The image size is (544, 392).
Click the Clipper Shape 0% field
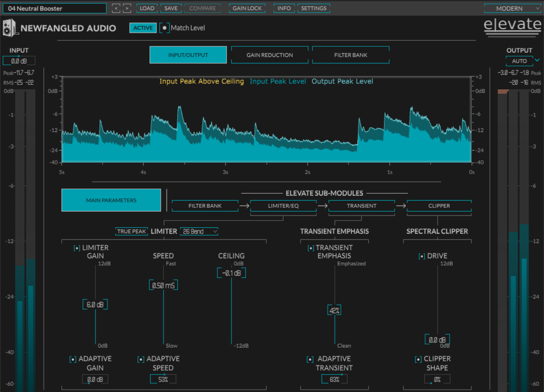pos(437,379)
